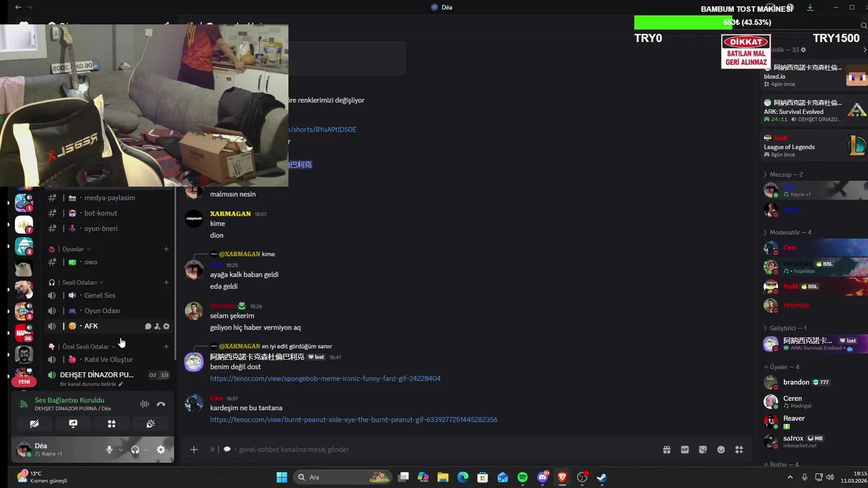The height and width of the screenshot is (488, 868).
Task: Join the Genel Ses voice channel
Action: tap(108, 296)
